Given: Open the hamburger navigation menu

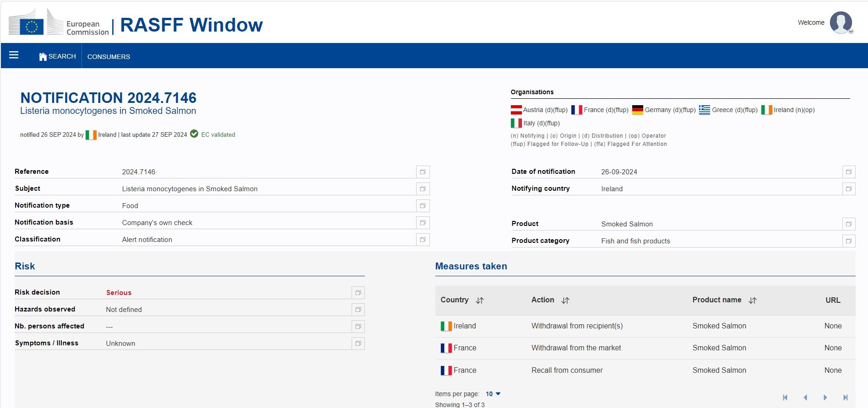Looking at the screenshot, I should tap(14, 55).
